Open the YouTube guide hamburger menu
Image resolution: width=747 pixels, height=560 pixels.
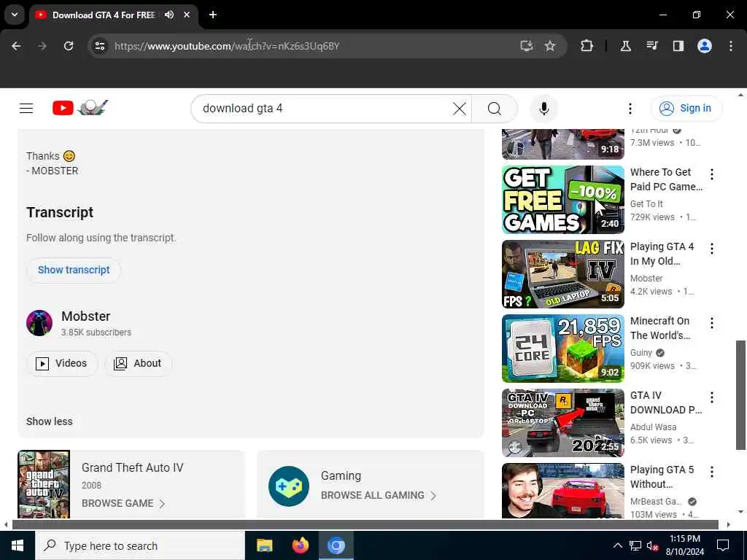click(x=26, y=109)
